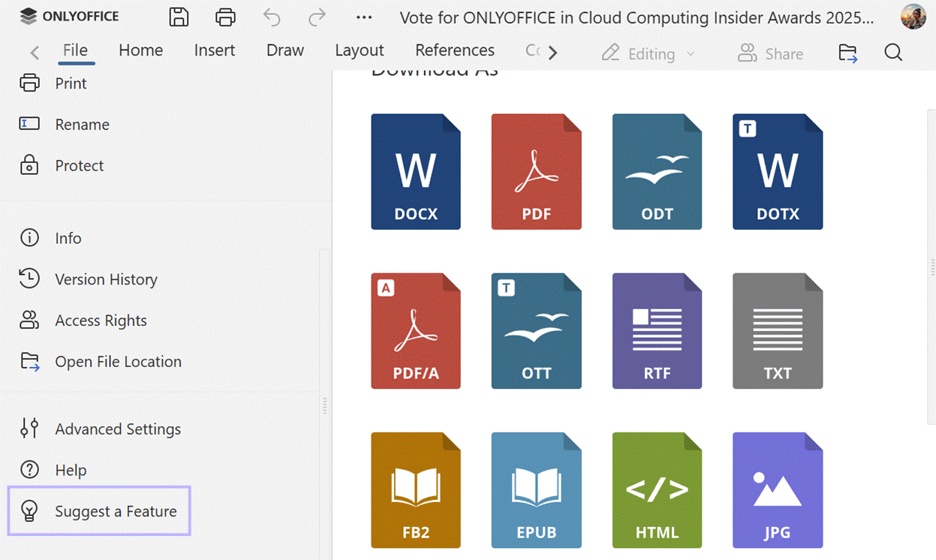936x560 pixels.
Task: Go back with the left chevron arrow
Action: [35, 53]
